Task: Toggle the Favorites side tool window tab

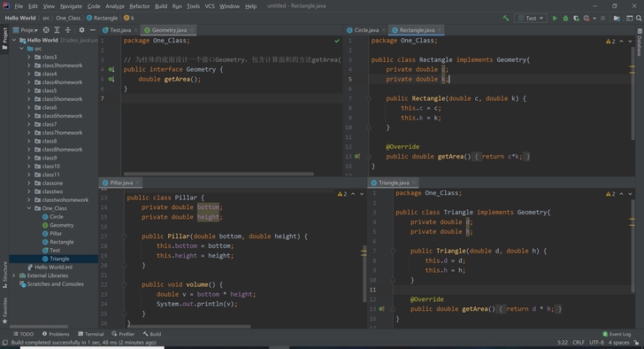Action: 4,310
